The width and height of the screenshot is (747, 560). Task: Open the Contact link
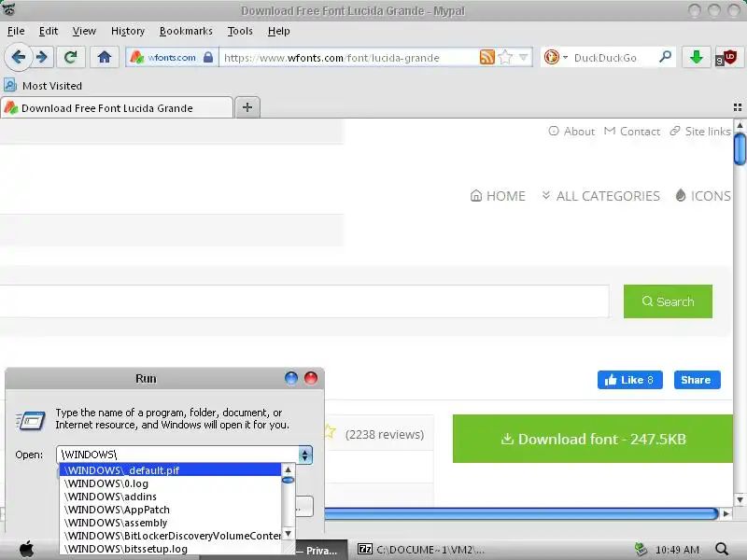pos(632,131)
